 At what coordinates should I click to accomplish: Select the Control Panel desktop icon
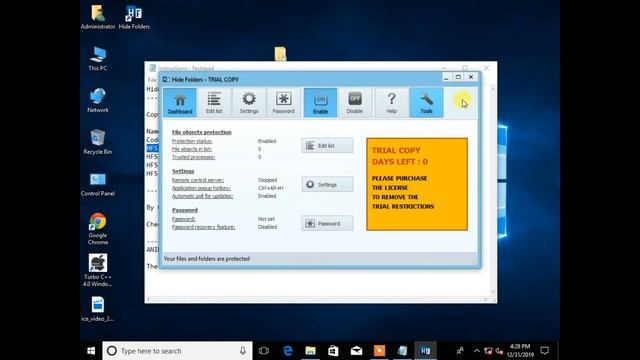(x=98, y=184)
